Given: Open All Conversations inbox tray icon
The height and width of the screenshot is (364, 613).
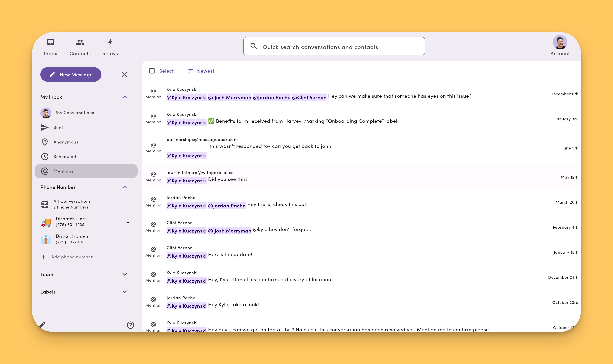Looking at the screenshot, I should point(45,204).
